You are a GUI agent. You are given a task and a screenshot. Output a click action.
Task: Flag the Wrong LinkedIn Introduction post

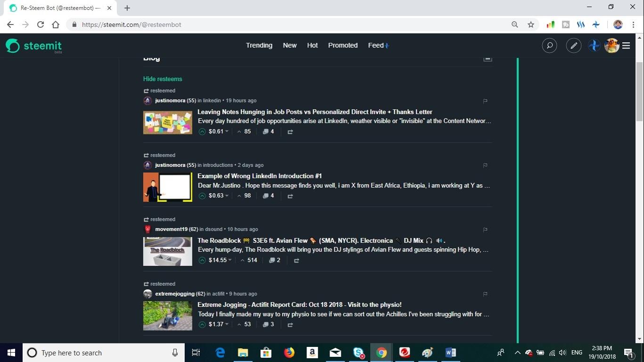(x=485, y=165)
